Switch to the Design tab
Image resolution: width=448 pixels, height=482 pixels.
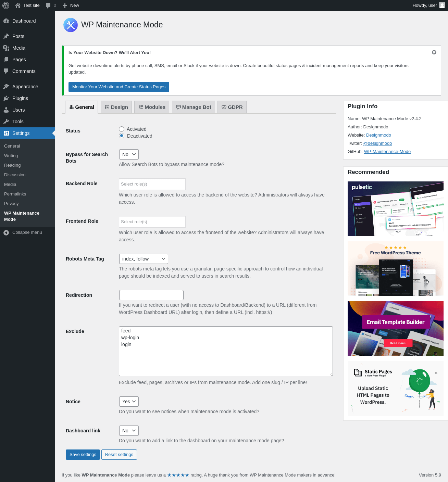(116, 107)
